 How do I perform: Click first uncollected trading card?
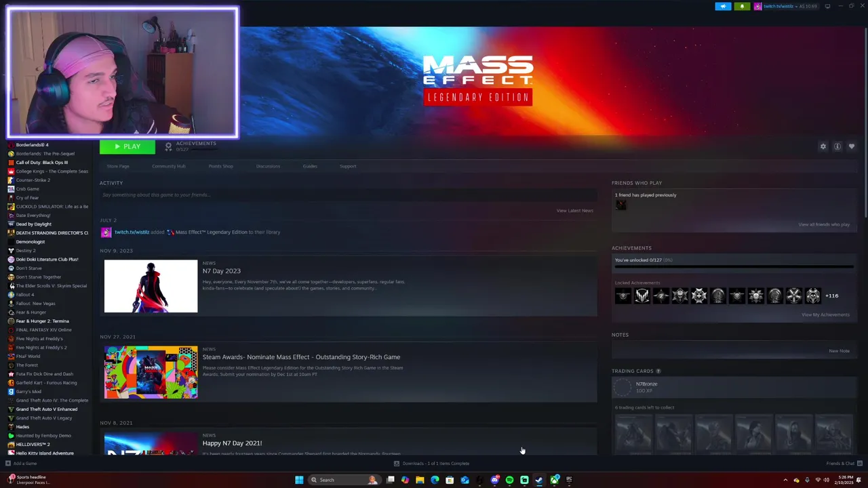click(633, 433)
